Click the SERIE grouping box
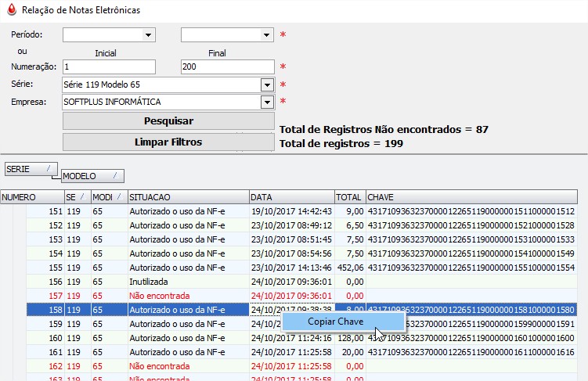Viewport: 588px width, 381px height. click(x=31, y=169)
